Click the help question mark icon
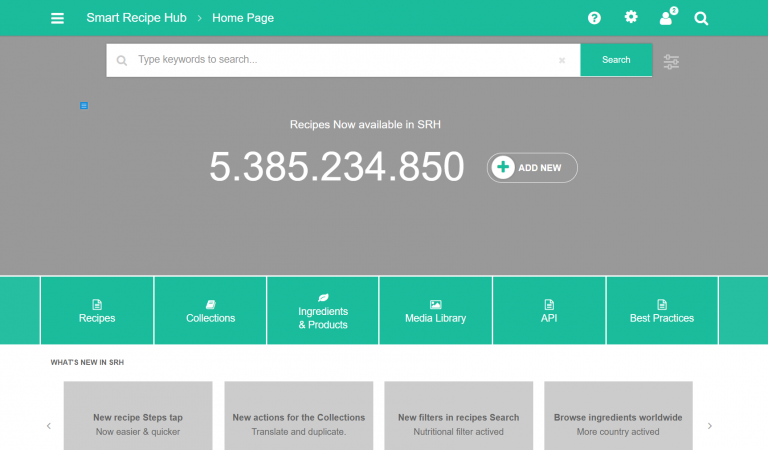The image size is (768, 450). [594, 18]
